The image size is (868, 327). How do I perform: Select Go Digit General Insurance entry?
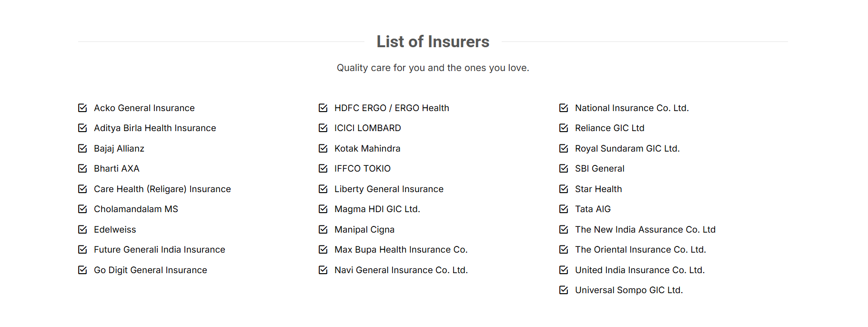pos(150,270)
